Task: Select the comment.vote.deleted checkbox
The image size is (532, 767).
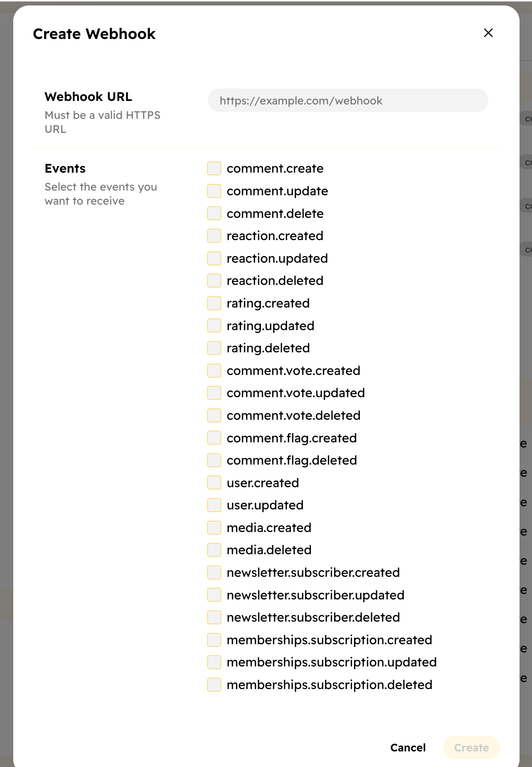Action: click(214, 415)
